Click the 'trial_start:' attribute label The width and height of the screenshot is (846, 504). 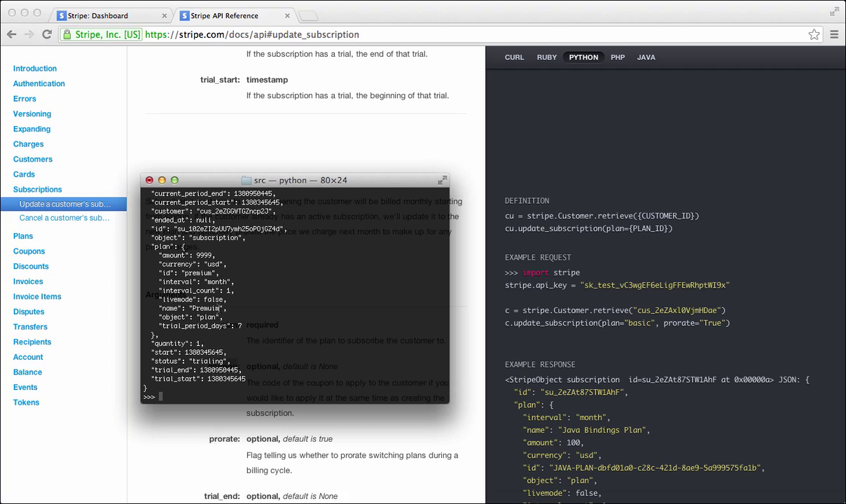(220, 80)
